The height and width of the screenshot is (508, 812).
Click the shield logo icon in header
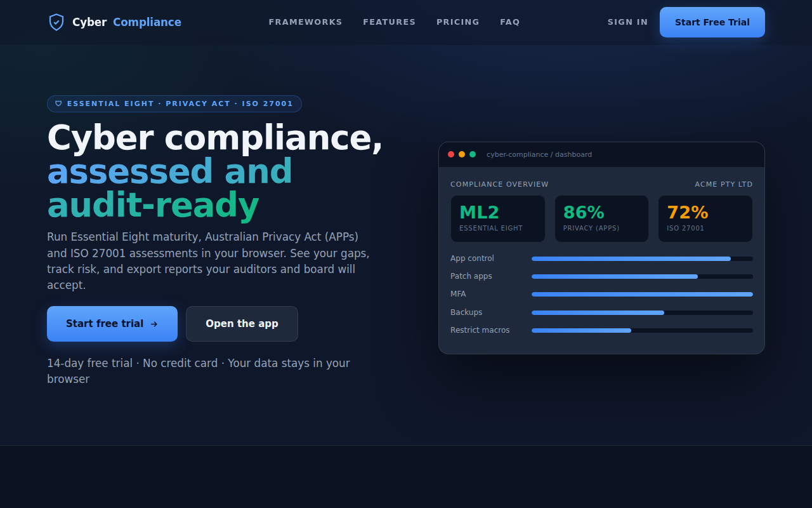coord(56,22)
